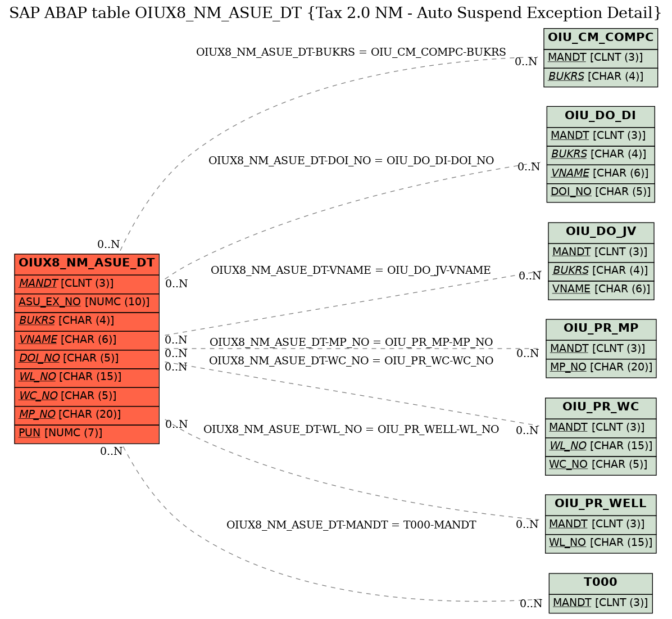Select MANDT field in OIU_CM_COMPC
This screenshot has height=619, width=672.
pos(601,58)
